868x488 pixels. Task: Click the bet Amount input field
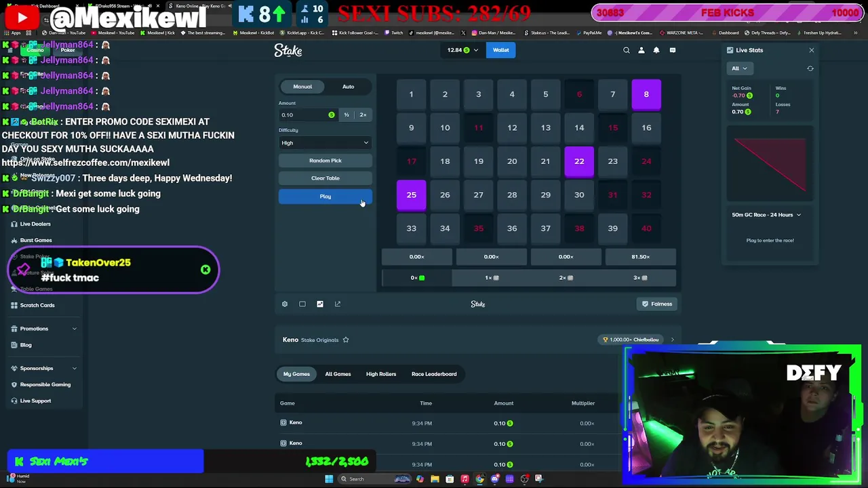point(308,115)
